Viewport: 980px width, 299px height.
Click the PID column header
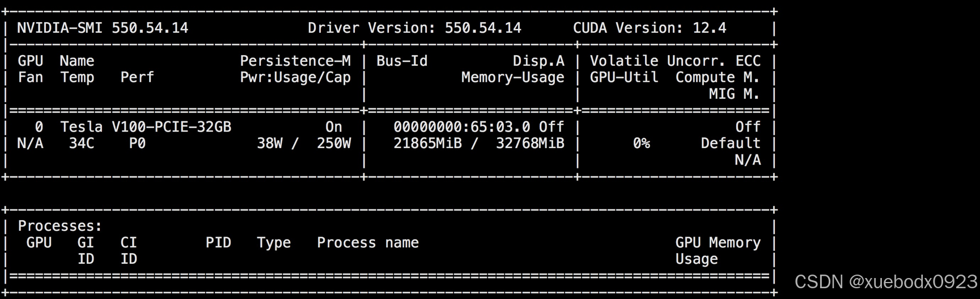pos(218,242)
